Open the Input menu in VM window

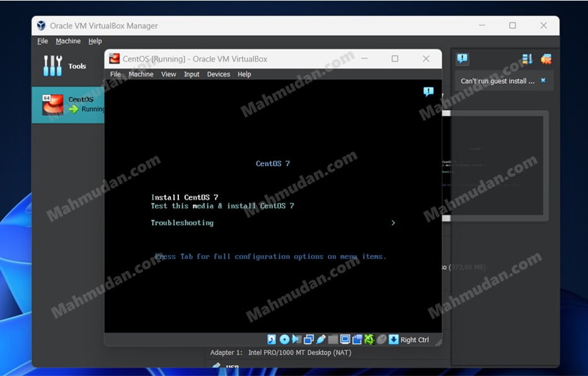[x=192, y=74]
